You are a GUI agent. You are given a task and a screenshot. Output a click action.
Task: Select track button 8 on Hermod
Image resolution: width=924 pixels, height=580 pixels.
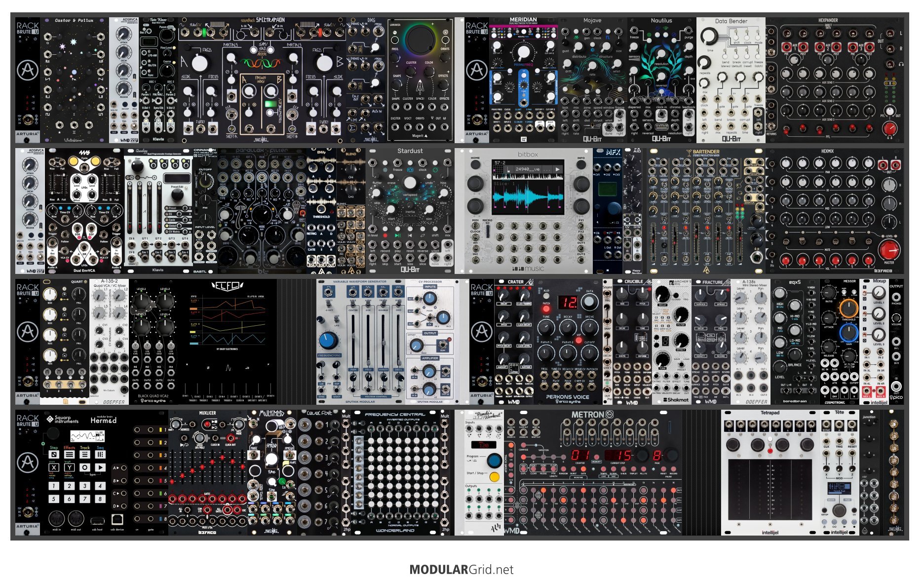click(100, 499)
